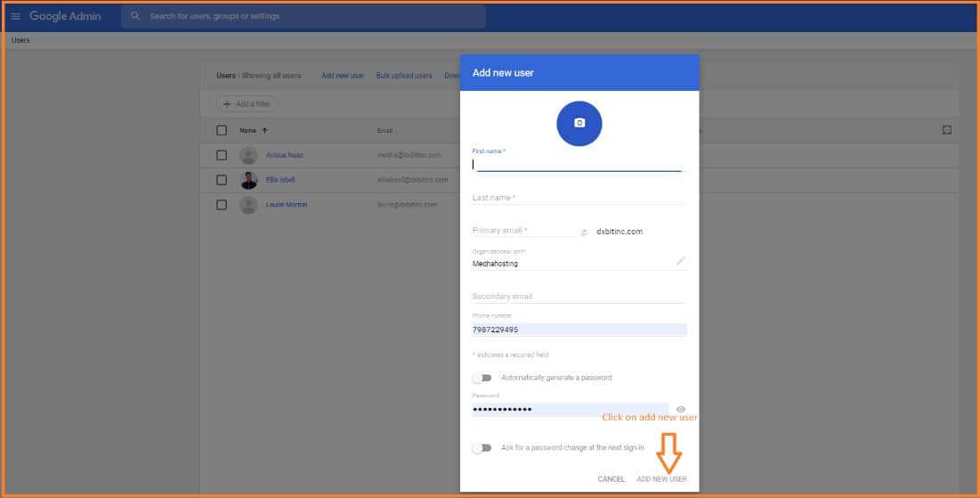
Task: Toggle Ask for password change at next sign-in
Action: pyautogui.click(x=482, y=448)
